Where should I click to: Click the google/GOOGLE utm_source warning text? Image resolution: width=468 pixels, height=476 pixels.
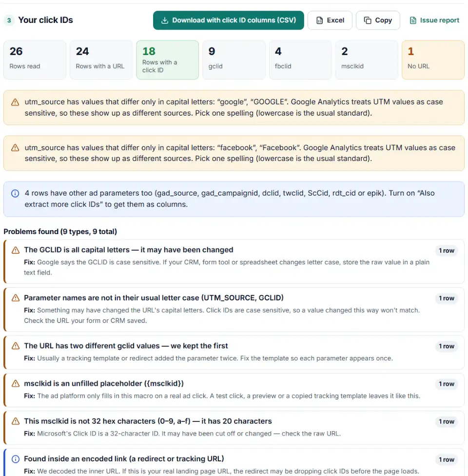click(234, 107)
